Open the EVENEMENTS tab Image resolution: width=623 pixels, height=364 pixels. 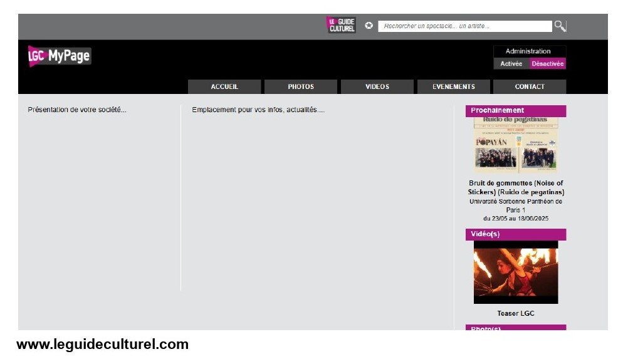[x=453, y=86]
